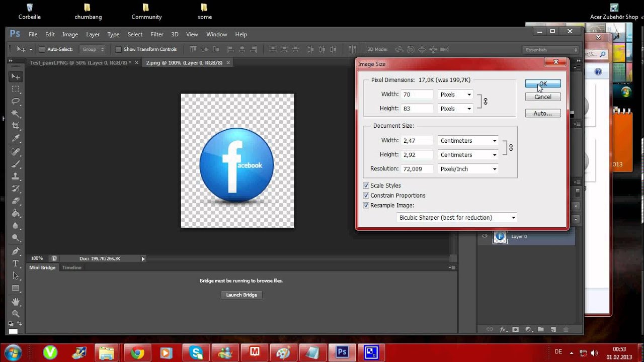This screenshot has height=362, width=644.
Task: Open the File menu
Action: pos(33,34)
